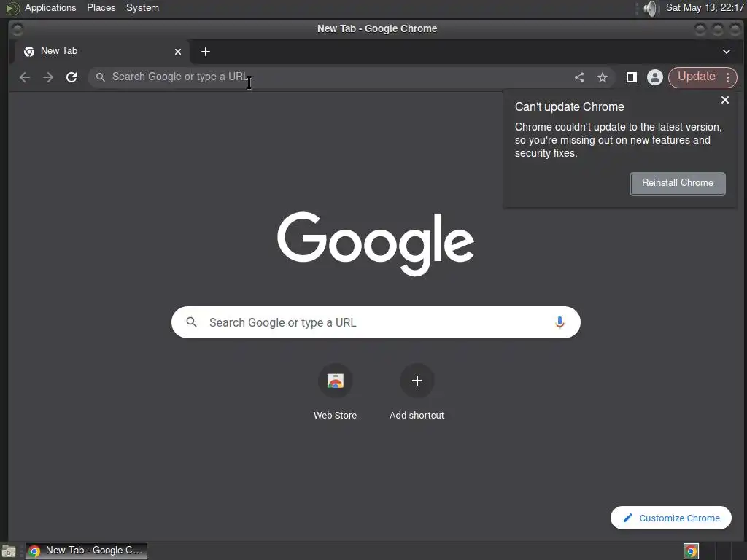Add a new shortcut tile
The height and width of the screenshot is (560, 747).
click(417, 393)
